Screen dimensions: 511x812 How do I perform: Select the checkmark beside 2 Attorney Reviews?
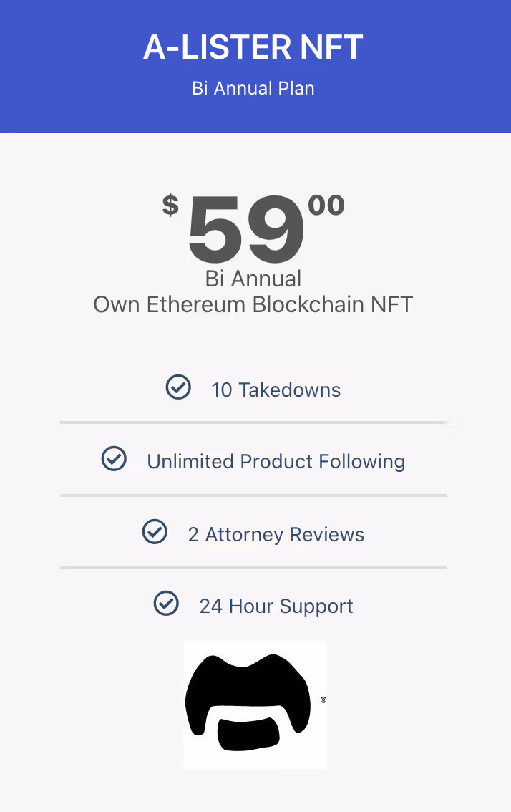(155, 532)
